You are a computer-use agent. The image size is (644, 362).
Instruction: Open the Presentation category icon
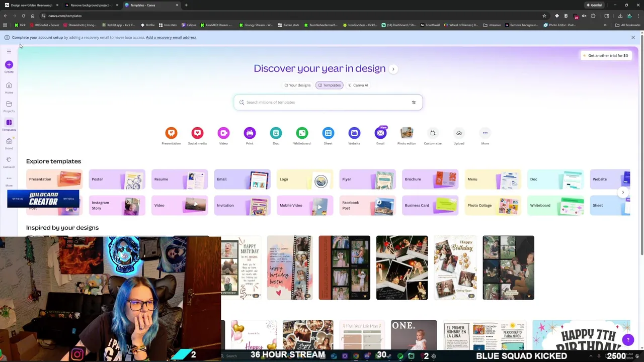tap(171, 133)
